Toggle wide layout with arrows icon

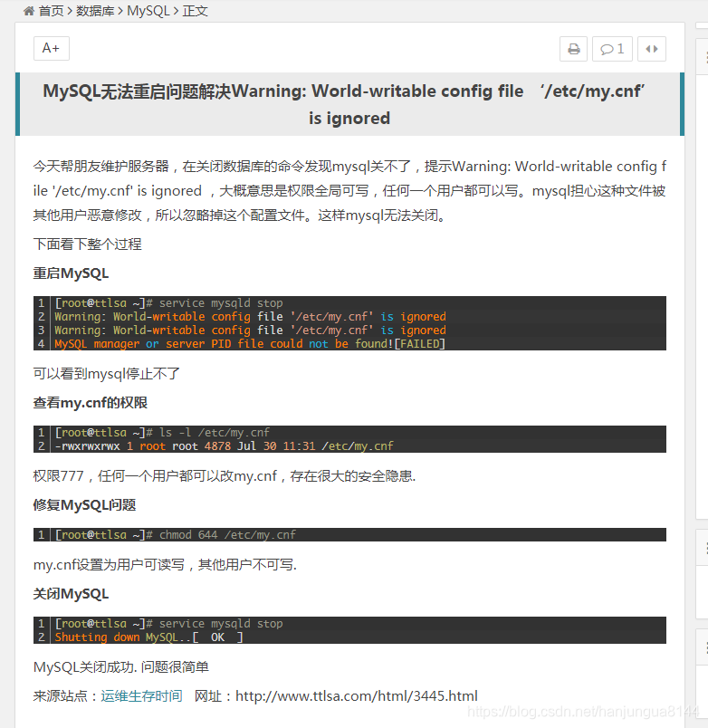[652, 49]
